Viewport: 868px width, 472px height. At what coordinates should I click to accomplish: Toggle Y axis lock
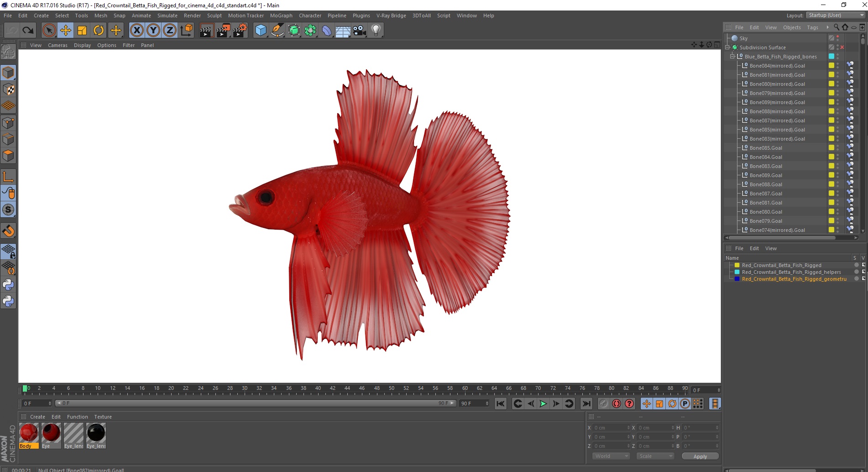(x=153, y=31)
